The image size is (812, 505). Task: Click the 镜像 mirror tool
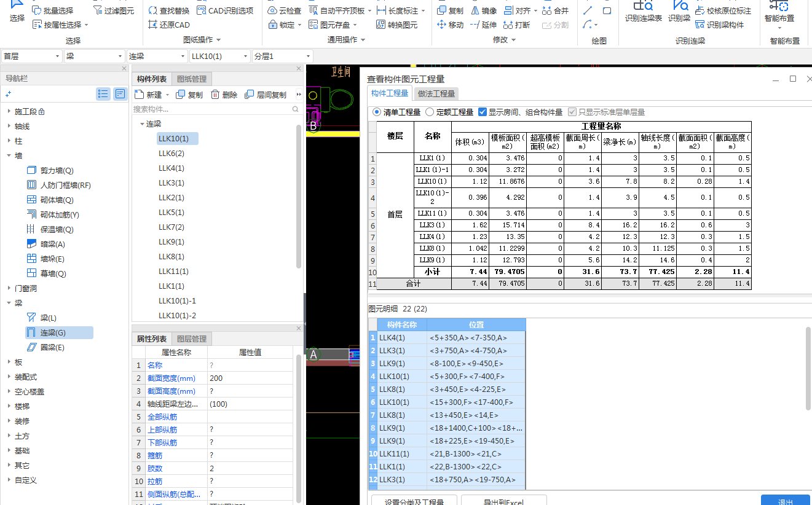484,10
